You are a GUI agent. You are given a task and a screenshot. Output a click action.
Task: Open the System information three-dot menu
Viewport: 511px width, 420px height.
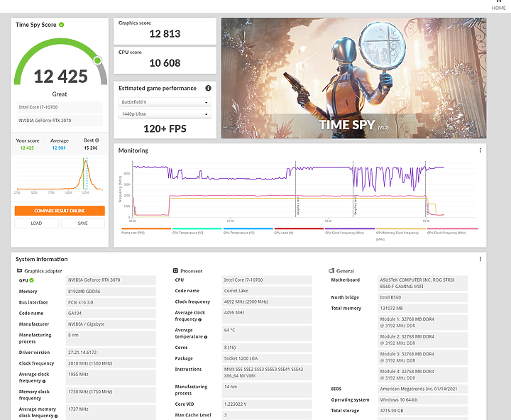480,259
